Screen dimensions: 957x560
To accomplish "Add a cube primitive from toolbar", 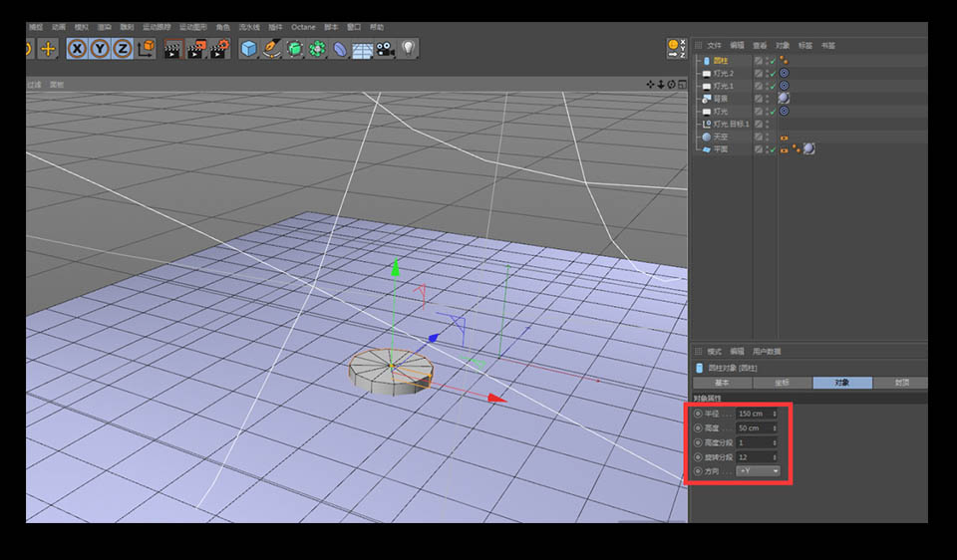I will click(x=248, y=49).
